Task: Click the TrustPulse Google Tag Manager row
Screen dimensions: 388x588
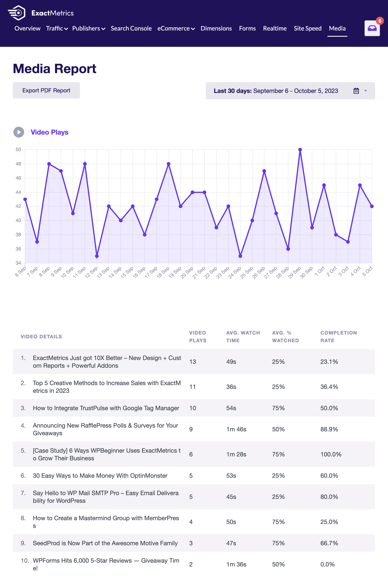Action: point(106,408)
